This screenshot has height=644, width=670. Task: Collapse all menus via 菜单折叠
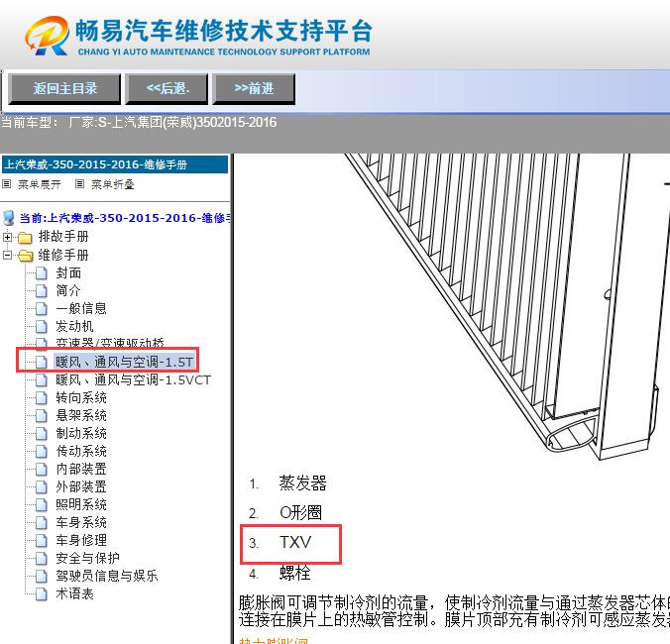point(113,184)
